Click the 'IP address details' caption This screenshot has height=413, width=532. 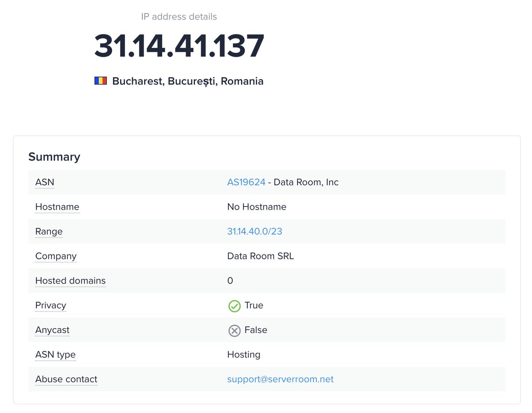(x=179, y=17)
